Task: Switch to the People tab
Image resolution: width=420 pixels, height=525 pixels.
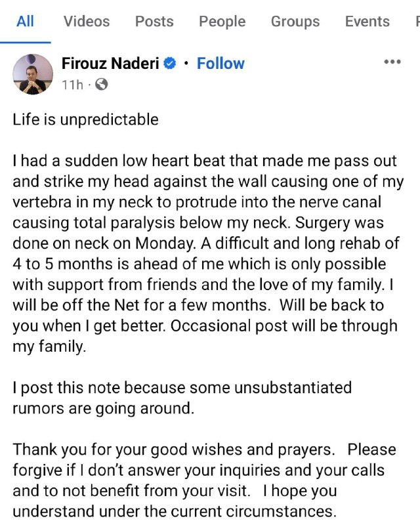Action: tap(222, 22)
